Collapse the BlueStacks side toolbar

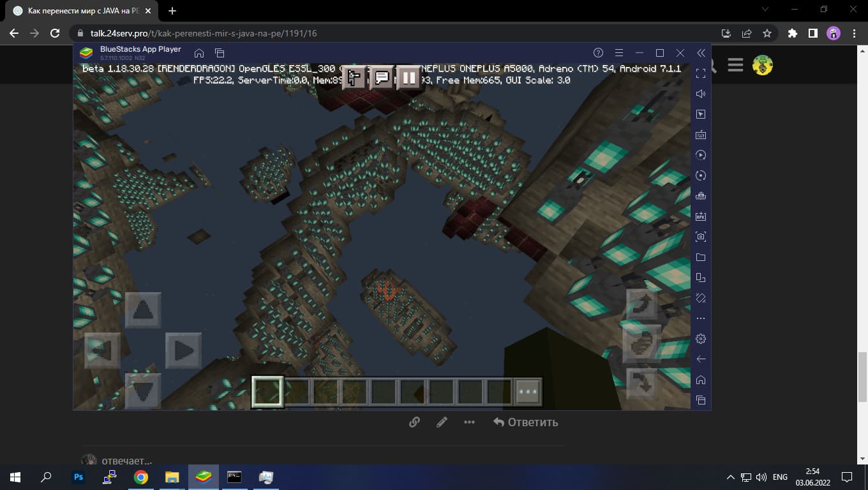tap(701, 53)
